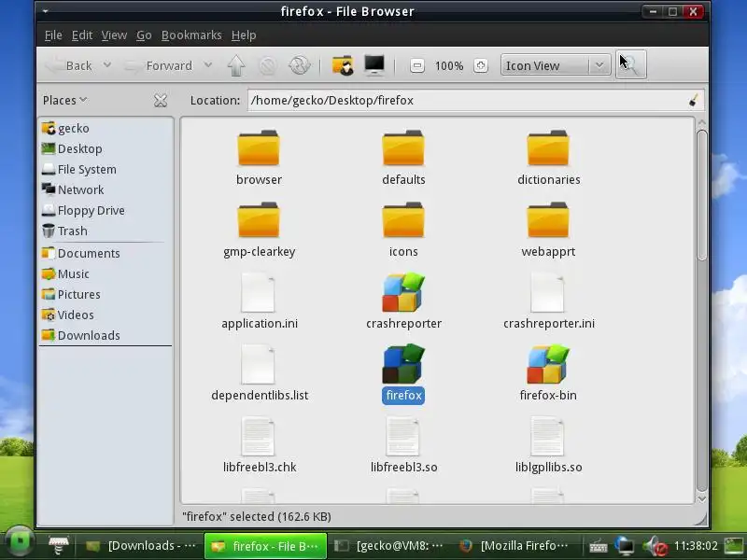Image resolution: width=747 pixels, height=560 pixels.
Task: Click the search magnifier icon
Action: pos(631,64)
